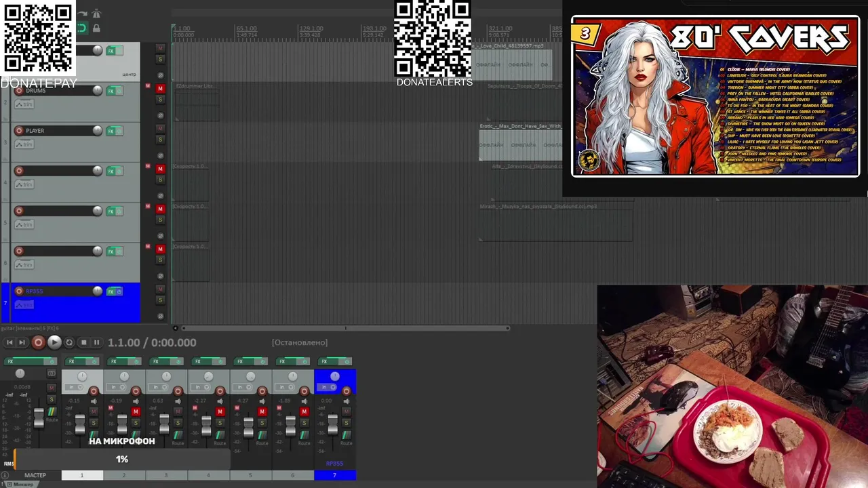Invert phase on the DRUMS track
The width and height of the screenshot is (868, 488).
pos(161,115)
